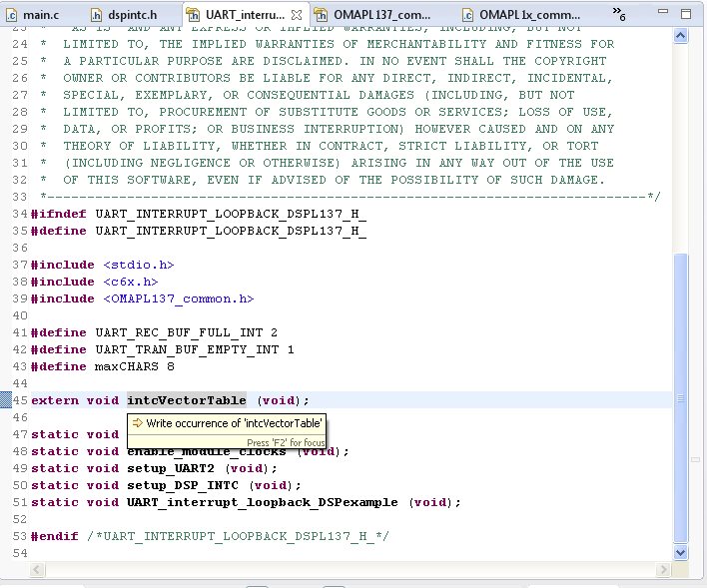Image resolution: width=707 pixels, height=588 pixels.
Task: Click the file icon on OMAPL137_com... tab
Action: (x=321, y=15)
